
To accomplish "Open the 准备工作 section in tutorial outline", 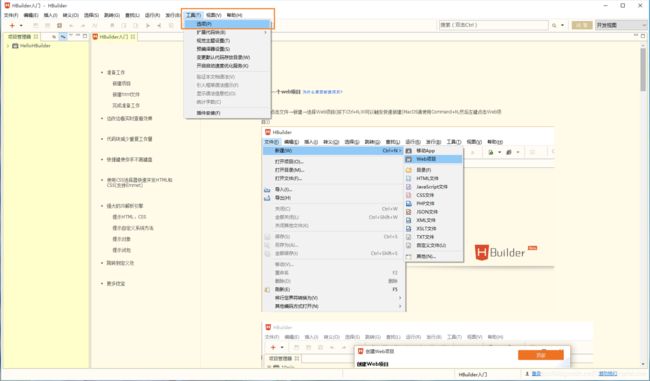I will [x=116, y=73].
